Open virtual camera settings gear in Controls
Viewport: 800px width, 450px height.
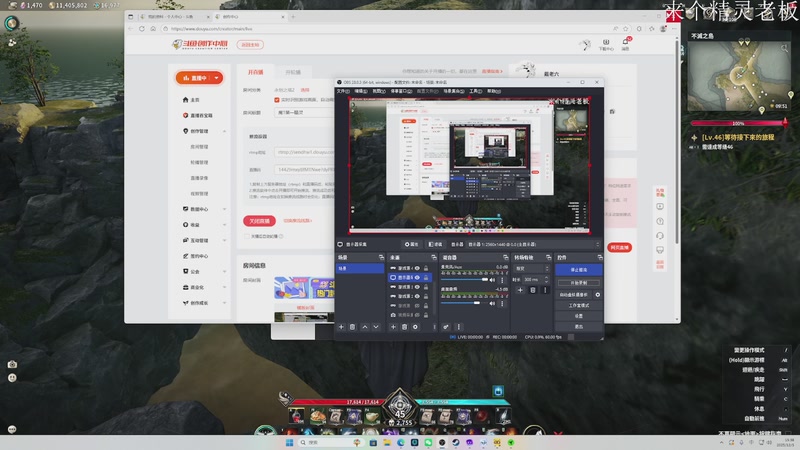[597, 294]
